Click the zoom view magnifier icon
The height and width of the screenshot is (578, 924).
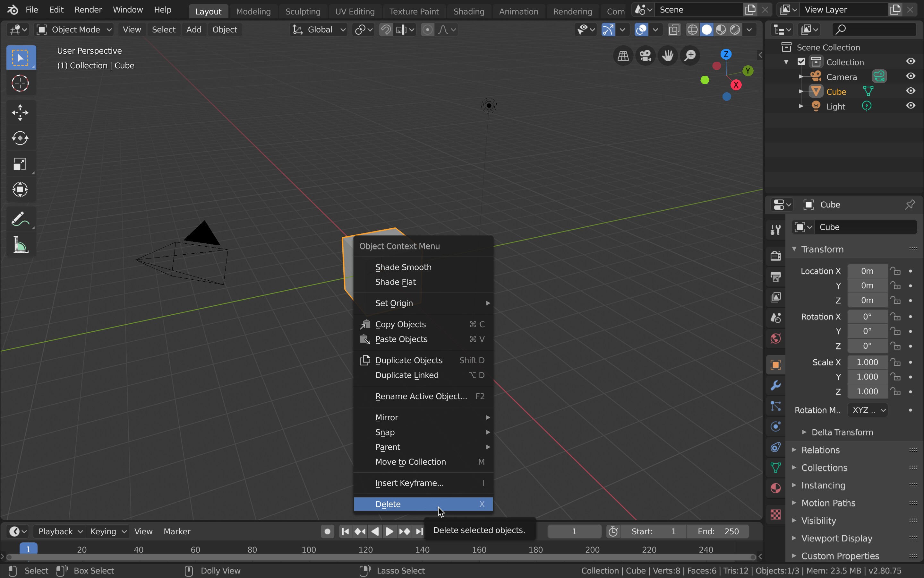point(690,56)
